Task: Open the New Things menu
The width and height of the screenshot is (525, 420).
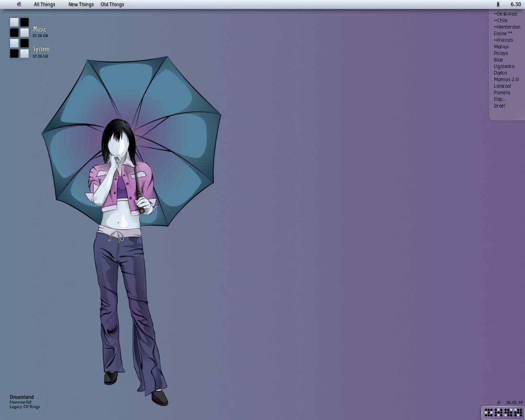Action: [81, 5]
